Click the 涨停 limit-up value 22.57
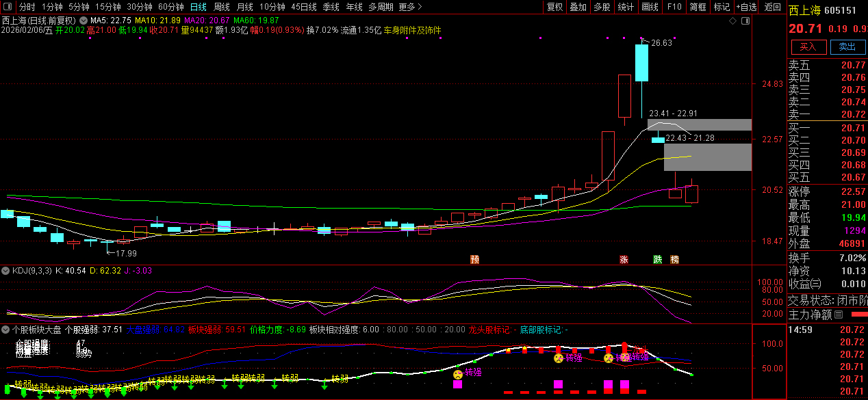Viewport: 868px width, 400px height. 853,191
